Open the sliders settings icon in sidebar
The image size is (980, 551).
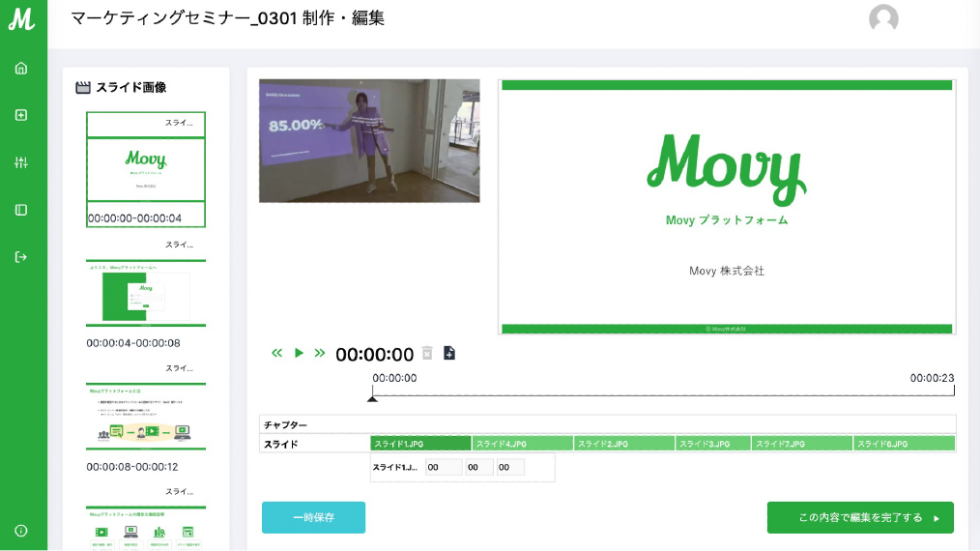pyautogui.click(x=21, y=162)
